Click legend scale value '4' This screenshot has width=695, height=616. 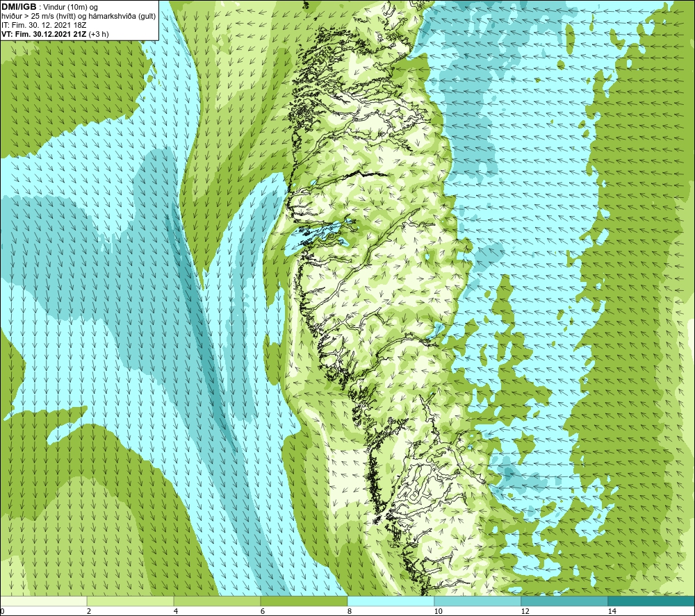coord(176,612)
